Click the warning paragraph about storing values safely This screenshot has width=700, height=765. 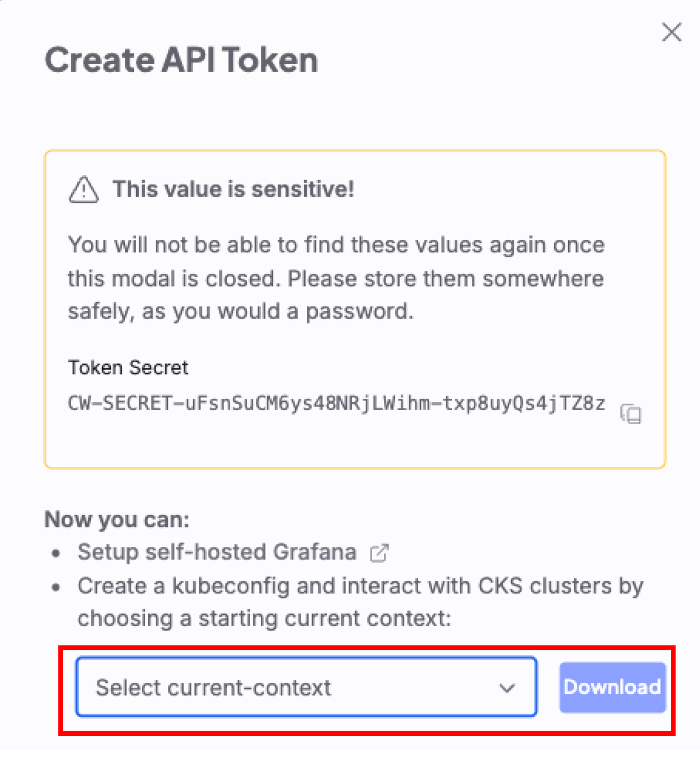(336, 278)
